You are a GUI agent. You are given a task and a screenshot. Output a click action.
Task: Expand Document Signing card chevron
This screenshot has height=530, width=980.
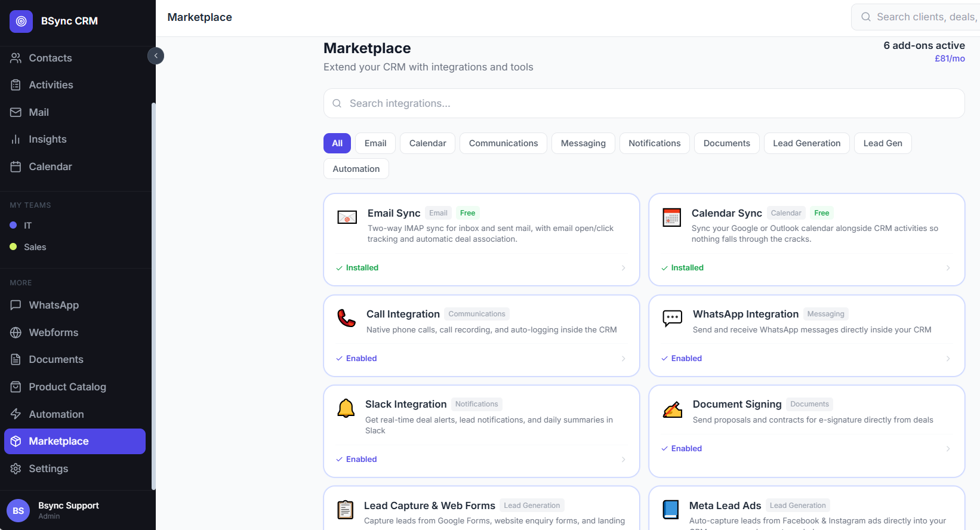[x=948, y=449]
